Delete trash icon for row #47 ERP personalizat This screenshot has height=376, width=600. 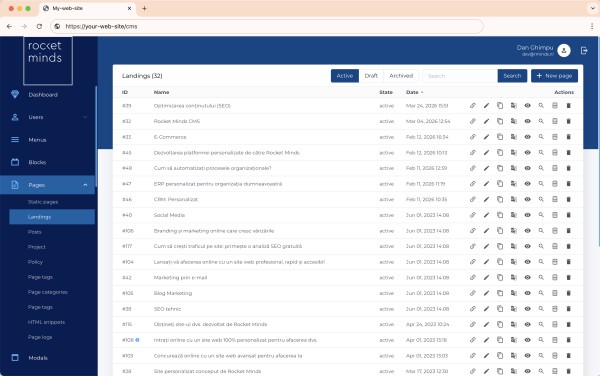click(x=569, y=184)
